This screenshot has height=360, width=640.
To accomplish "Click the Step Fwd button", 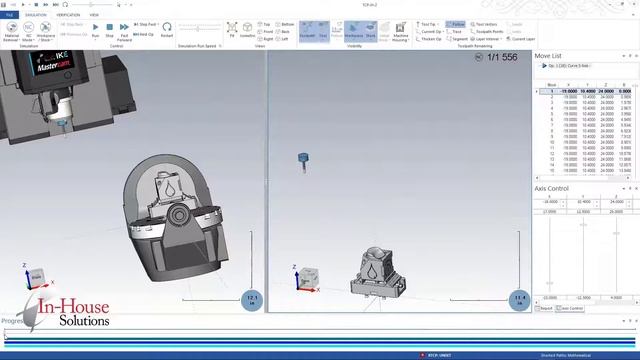I will point(146,24).
